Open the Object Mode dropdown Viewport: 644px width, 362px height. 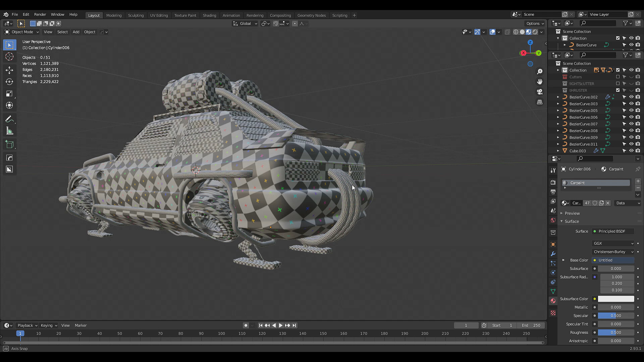coord(22,32)
